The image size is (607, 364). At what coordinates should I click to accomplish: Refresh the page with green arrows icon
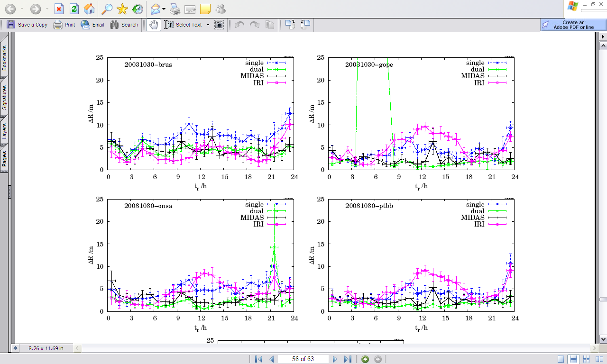74,9
